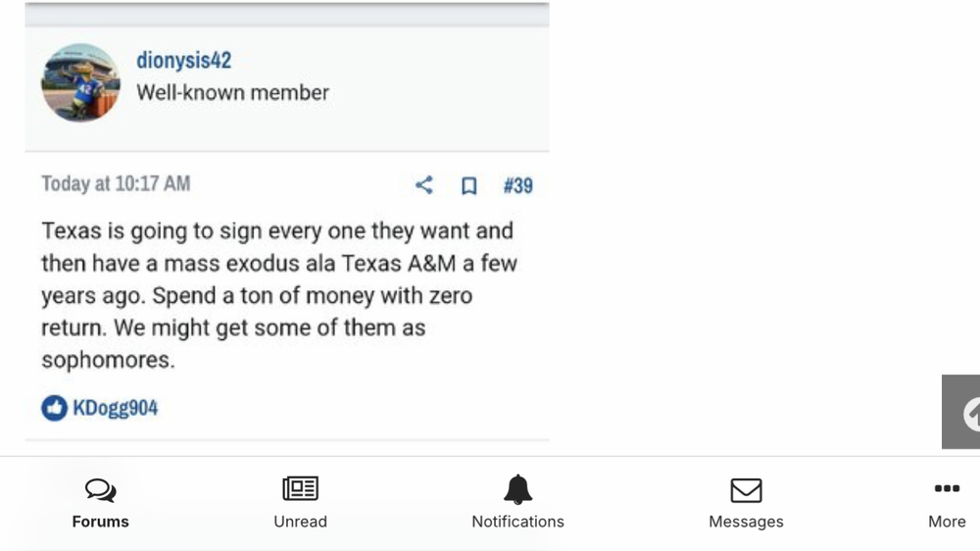Open alerts via the Notifications bell icon

517,489
